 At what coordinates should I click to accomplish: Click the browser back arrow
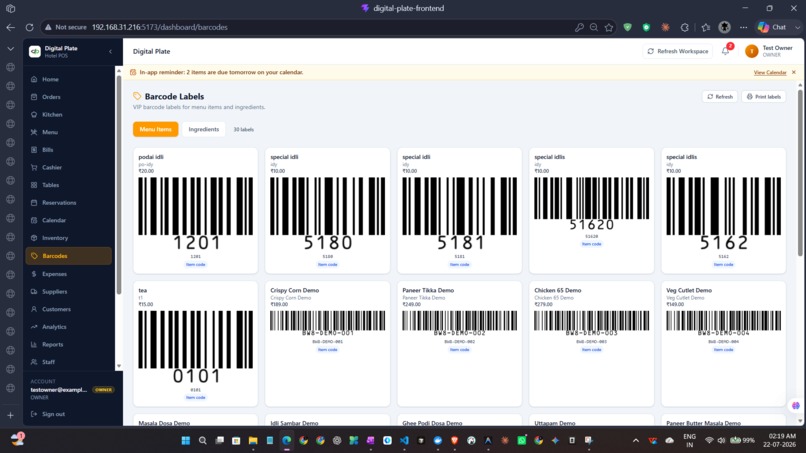[11, 27]
